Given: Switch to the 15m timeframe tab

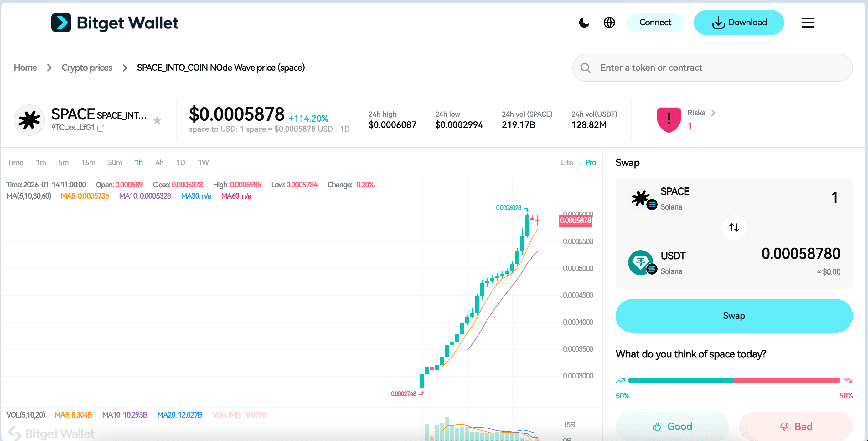Looking at the screenshot, I should tap(88, 162).
